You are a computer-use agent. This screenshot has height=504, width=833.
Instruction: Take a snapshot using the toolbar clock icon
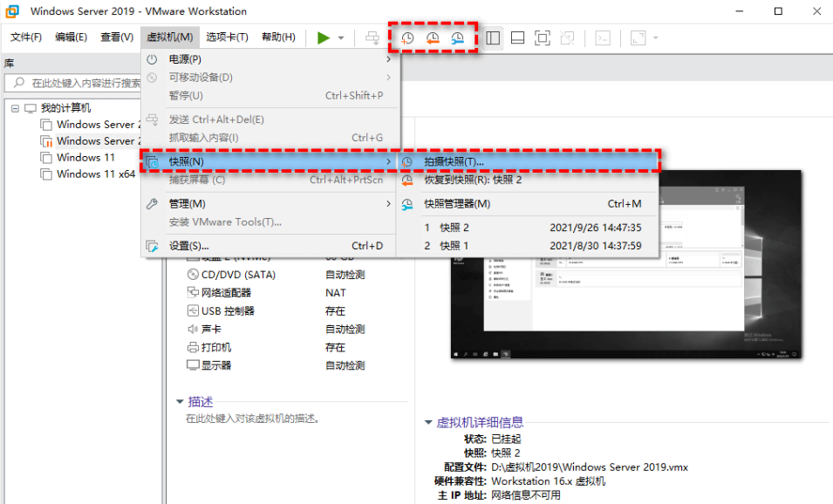[x=407, y=37]
